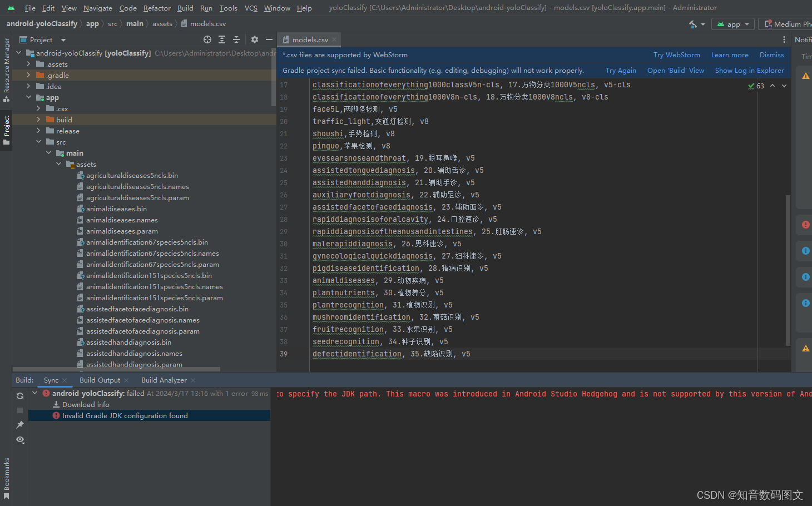Click the pin icon in the Build panel

[x=20, y=424]
